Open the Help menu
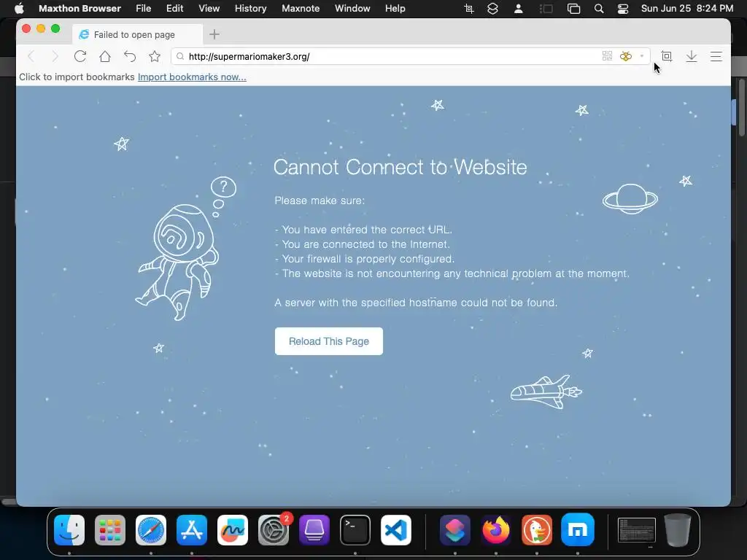Screen dimensions: 747x560 click(x=395, y=9)
